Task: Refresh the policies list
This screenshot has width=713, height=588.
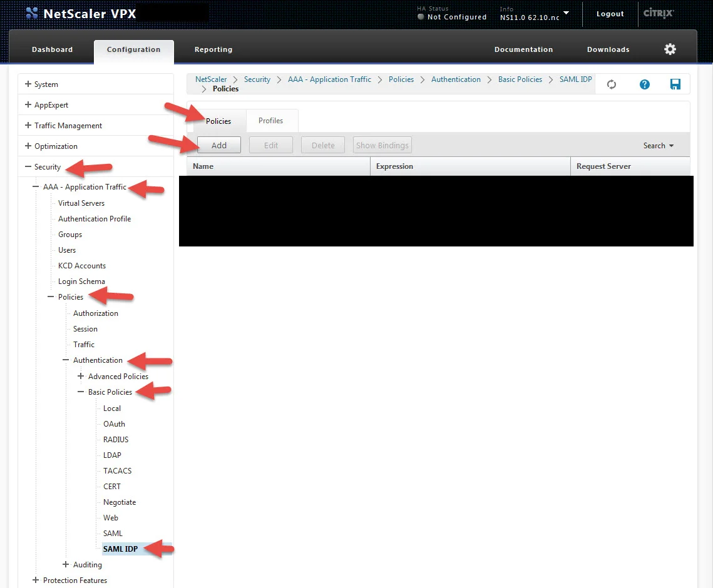Action: click(612, 84)
